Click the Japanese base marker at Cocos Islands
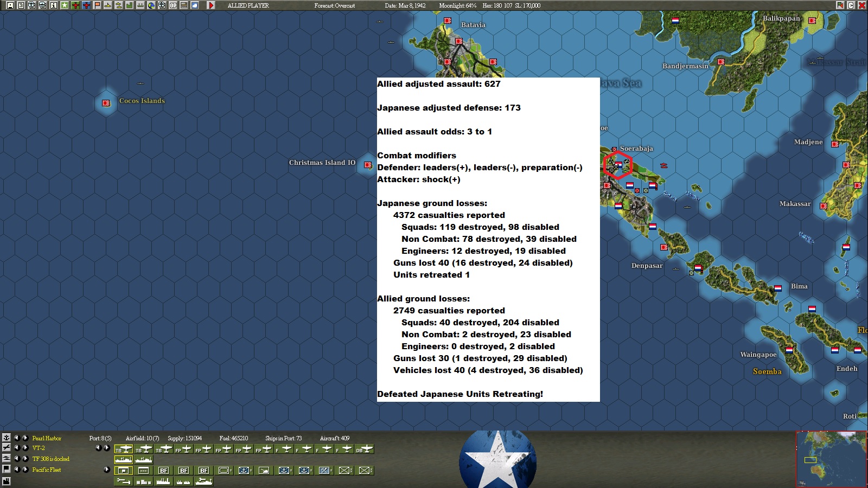Screen dimensions: 868x488 tap(106, 102)
